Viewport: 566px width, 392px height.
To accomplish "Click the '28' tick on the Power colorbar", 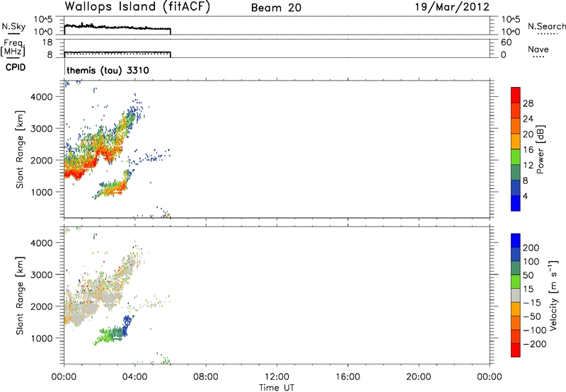I will pos(528,103).
